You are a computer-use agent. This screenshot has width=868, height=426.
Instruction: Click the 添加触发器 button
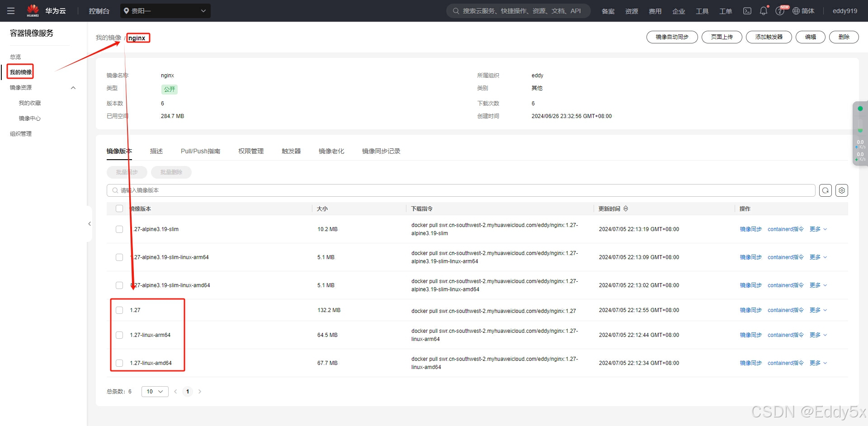[769, 37]
